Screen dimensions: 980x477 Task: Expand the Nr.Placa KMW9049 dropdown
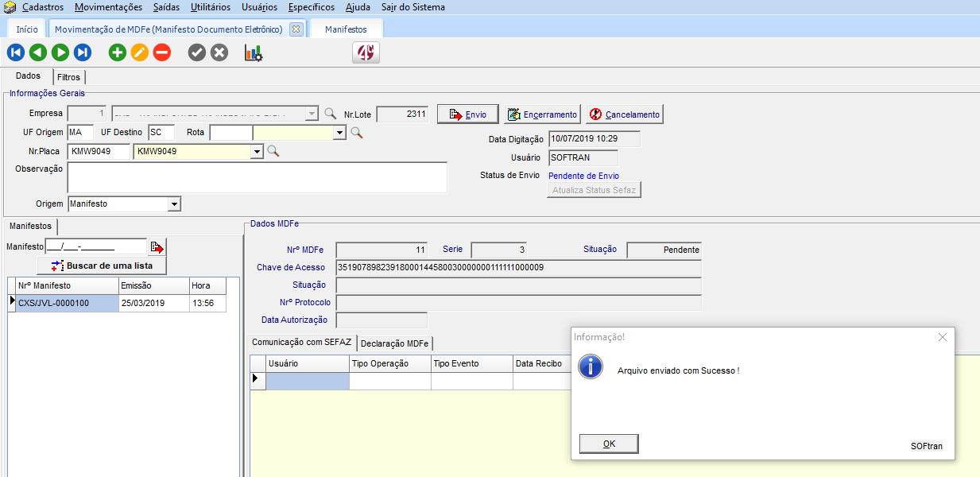tap(257, 151)
